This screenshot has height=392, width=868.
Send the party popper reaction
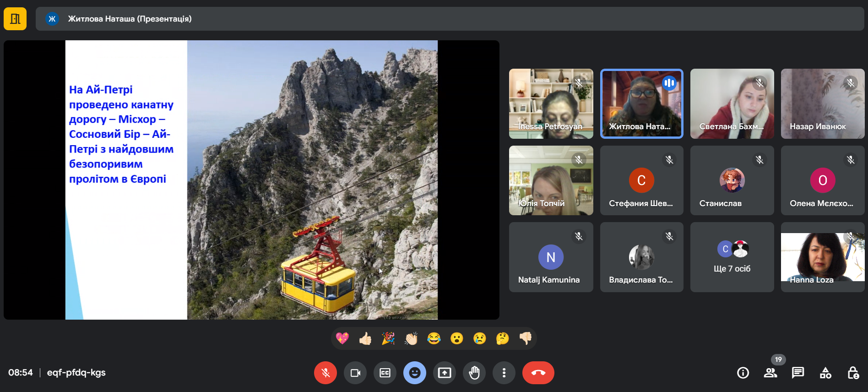[x=388, y=338]
